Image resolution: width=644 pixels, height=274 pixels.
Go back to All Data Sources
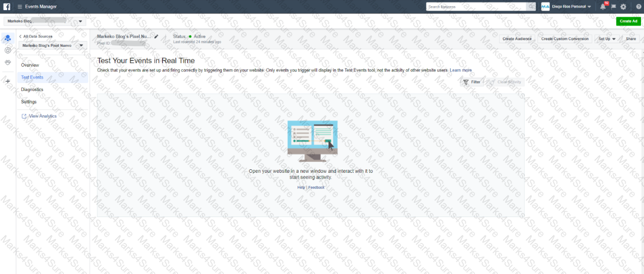pyautogui.click(x=38, y=37)
